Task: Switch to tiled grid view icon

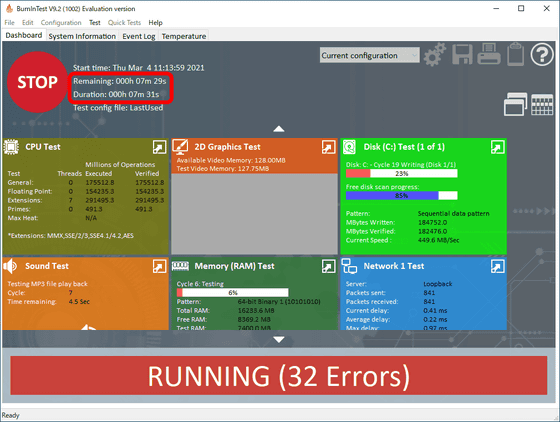Action: point(542,105)
